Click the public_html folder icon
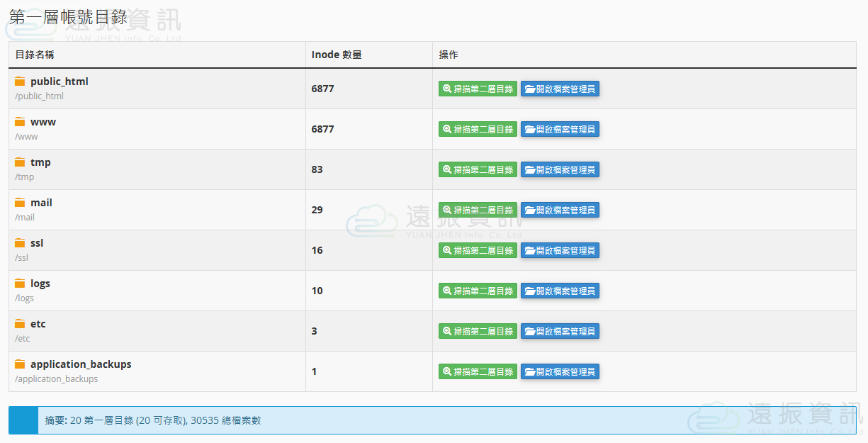 tap(20, 82)
